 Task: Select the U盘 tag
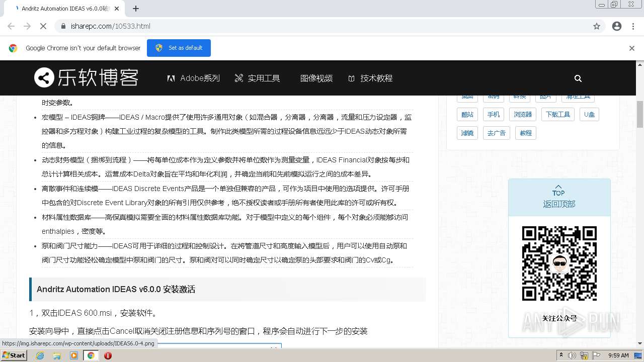[x=589, y=115]
